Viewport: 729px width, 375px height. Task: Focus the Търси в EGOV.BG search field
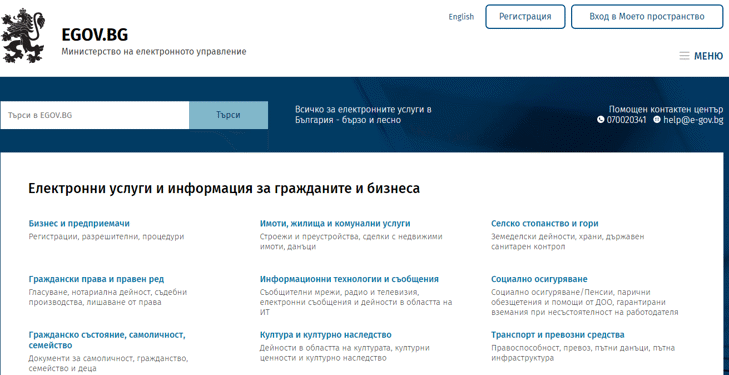(95, 115)
